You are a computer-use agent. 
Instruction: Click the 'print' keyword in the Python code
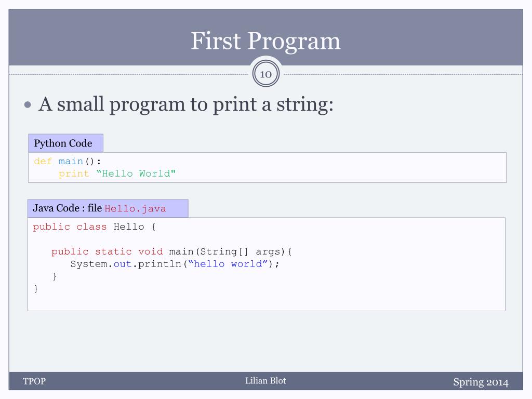pos(74,174)
